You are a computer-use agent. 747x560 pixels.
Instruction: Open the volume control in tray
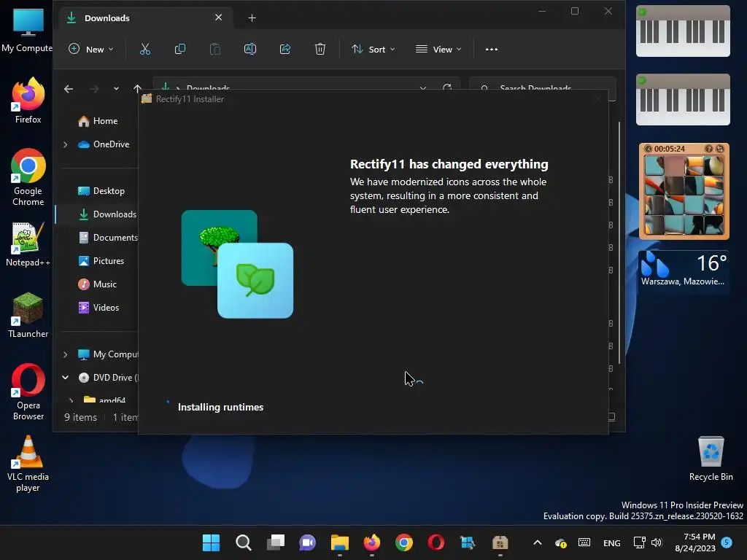(657, 542)
